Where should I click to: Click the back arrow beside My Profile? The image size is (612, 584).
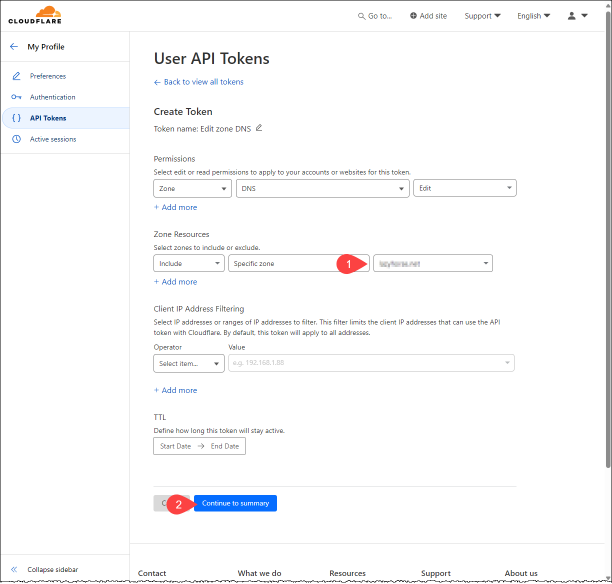(14, 47)
